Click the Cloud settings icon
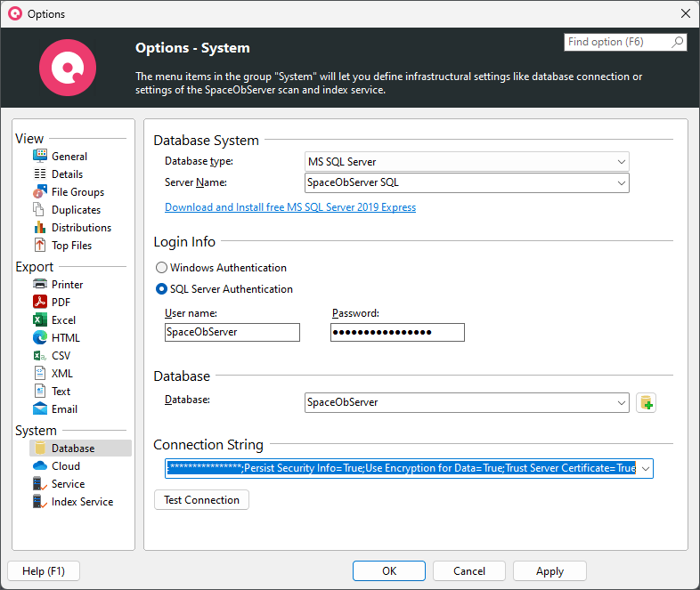Image resolution: width=700 pixels, height=590 pixels. coord(39,466)
